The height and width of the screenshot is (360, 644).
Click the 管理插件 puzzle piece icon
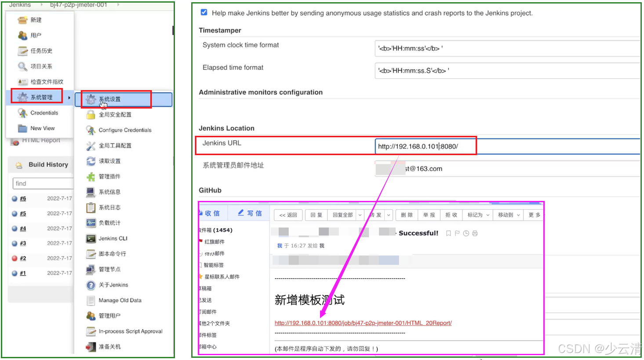[91, 177]
